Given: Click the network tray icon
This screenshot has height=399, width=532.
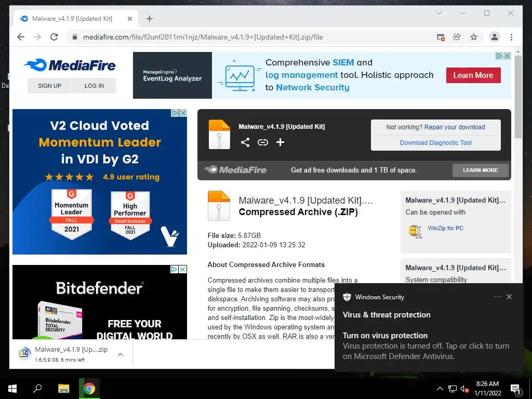Looking at the screenshot, I should click(x=453, y=389).
